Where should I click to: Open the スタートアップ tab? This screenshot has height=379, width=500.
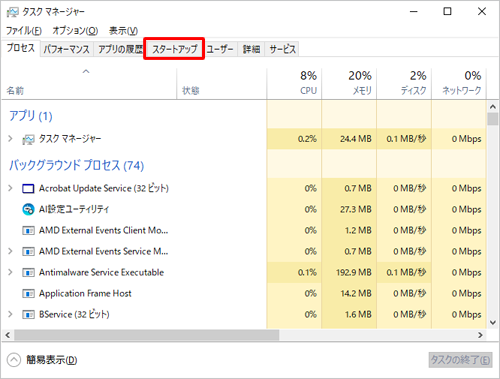click(174, 49)
